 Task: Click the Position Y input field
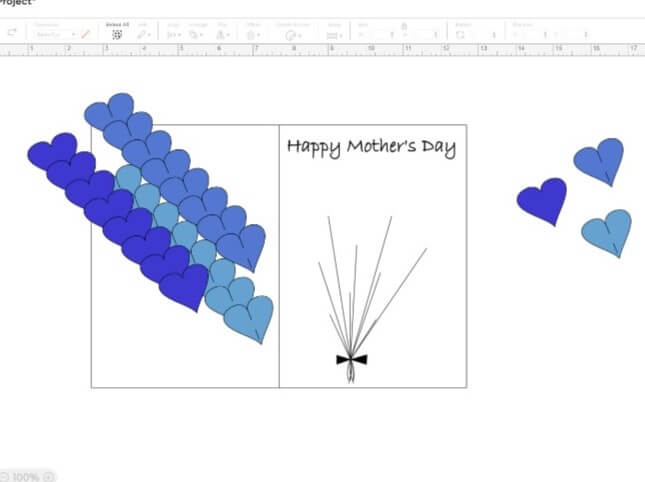(575, 35)
